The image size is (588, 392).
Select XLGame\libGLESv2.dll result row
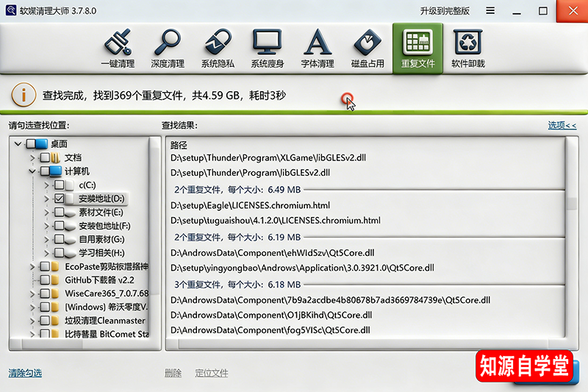(x=268, y=158)
